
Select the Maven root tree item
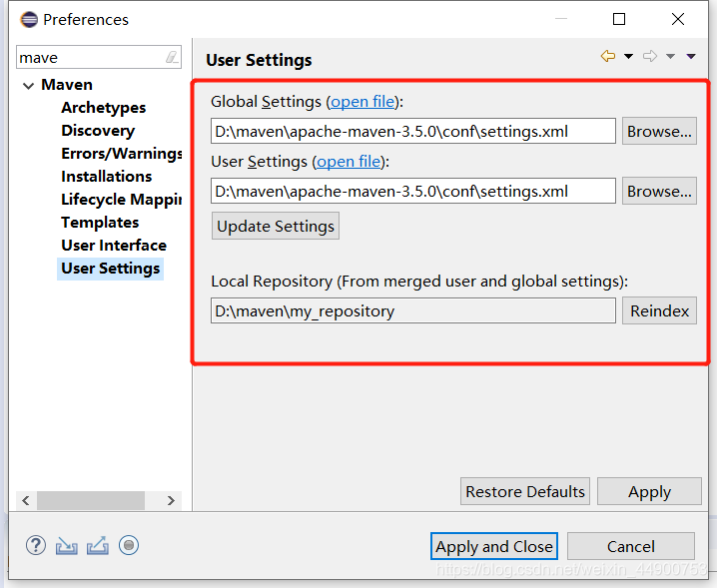click(67, 85)
